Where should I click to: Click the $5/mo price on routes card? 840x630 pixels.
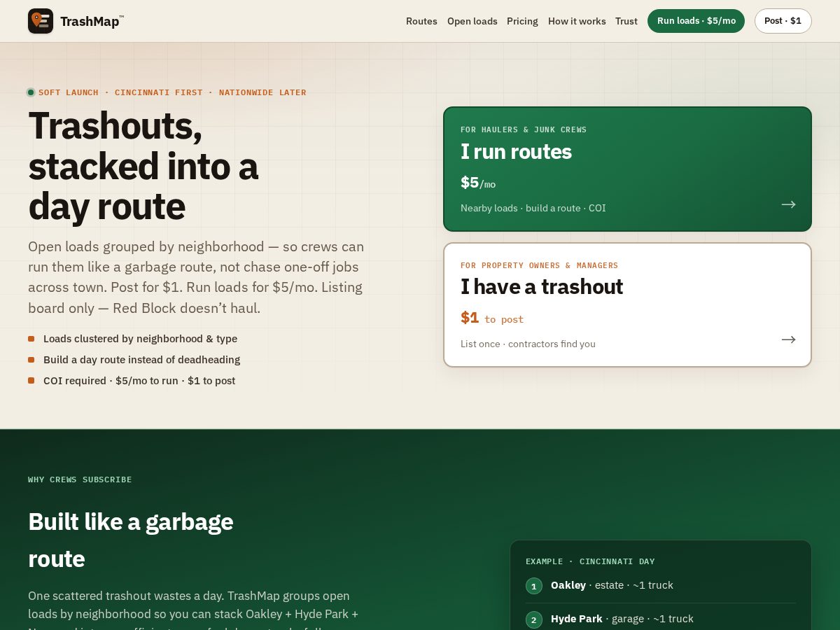478,183
